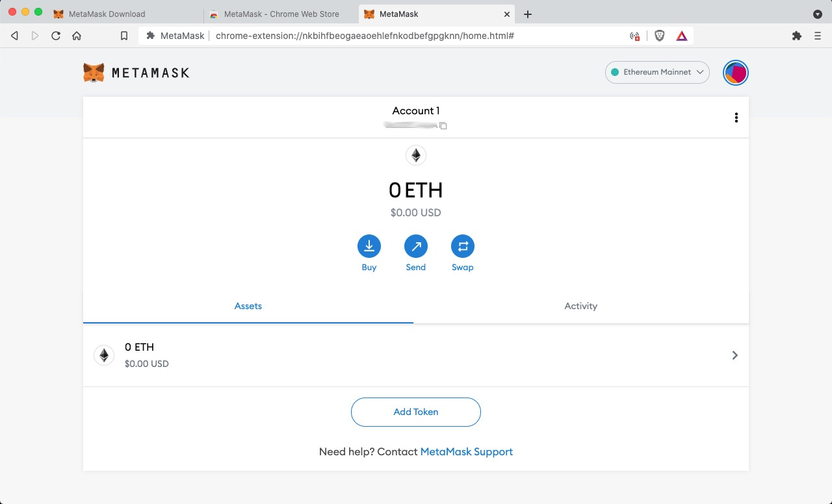Click the 0 ETH main balance text
Viewport: 832px width, 504px height.
click(x=416, y=190)
